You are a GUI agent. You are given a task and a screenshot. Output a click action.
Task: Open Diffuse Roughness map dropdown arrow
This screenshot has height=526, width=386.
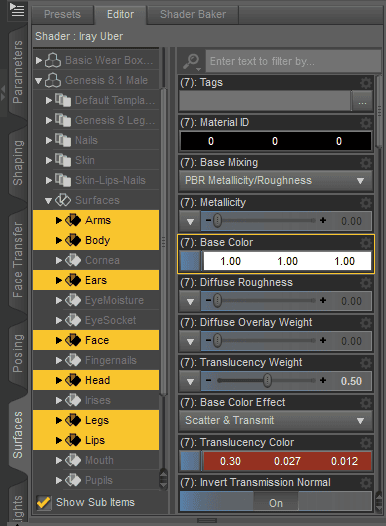190,301
